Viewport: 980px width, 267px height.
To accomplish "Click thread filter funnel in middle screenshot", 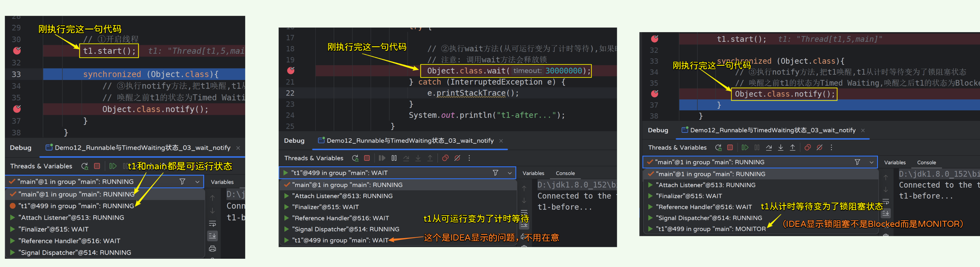I will click(495, 173).
